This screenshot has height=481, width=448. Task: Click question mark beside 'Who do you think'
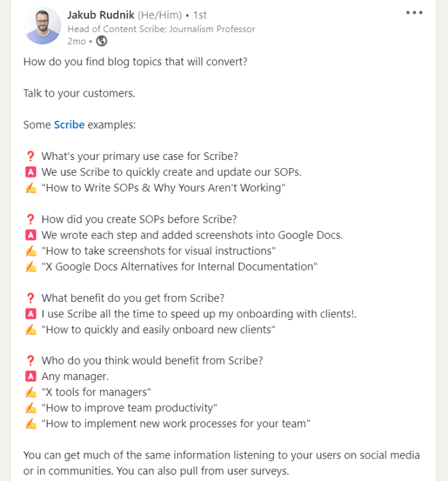pyautogui.click(x=30, y=361)
